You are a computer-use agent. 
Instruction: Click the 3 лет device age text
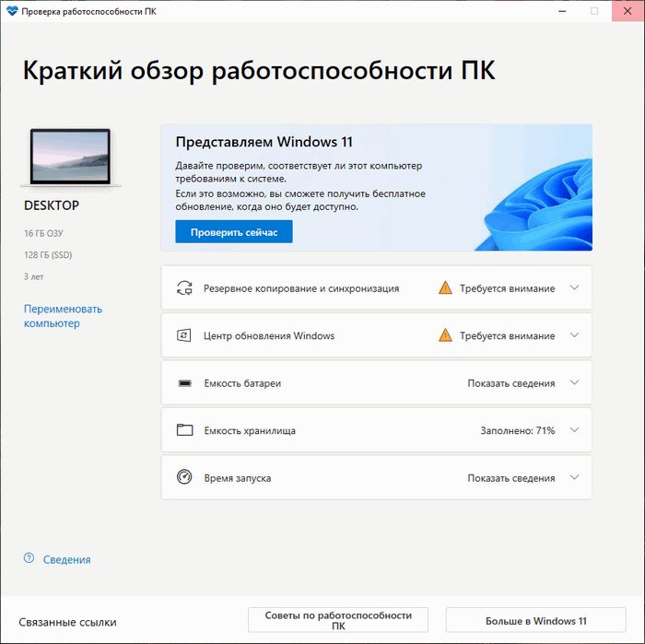[34, 276]
